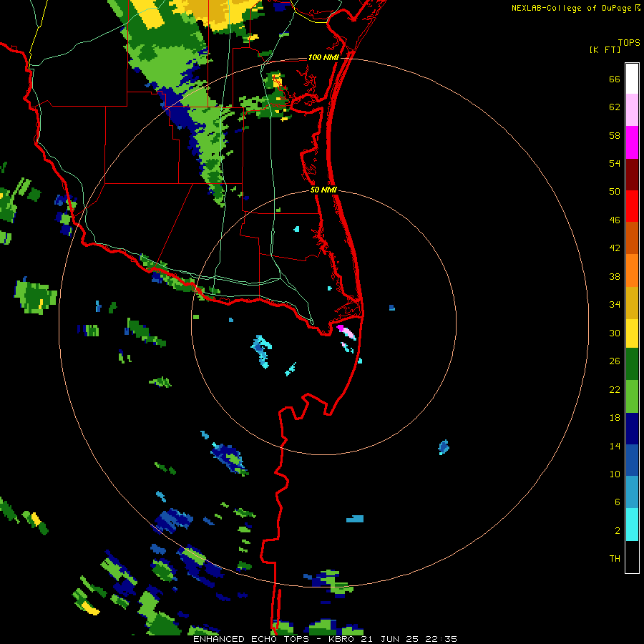Click the cyan legend color swatch
Screen dimensions: 644x644
pos(632,525)
